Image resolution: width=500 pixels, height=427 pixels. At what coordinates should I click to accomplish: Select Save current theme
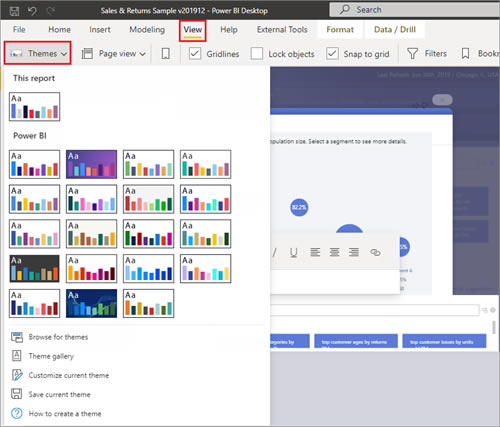point(59,394)
